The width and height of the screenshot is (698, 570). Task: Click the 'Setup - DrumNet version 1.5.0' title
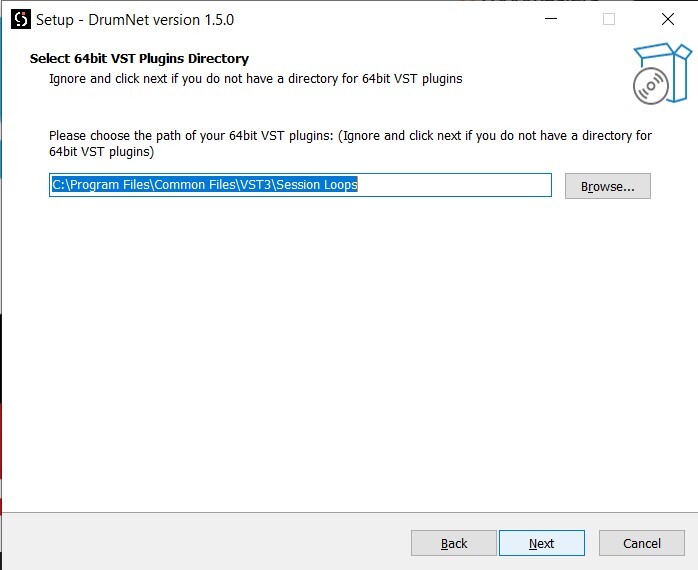tap(135, 20)
